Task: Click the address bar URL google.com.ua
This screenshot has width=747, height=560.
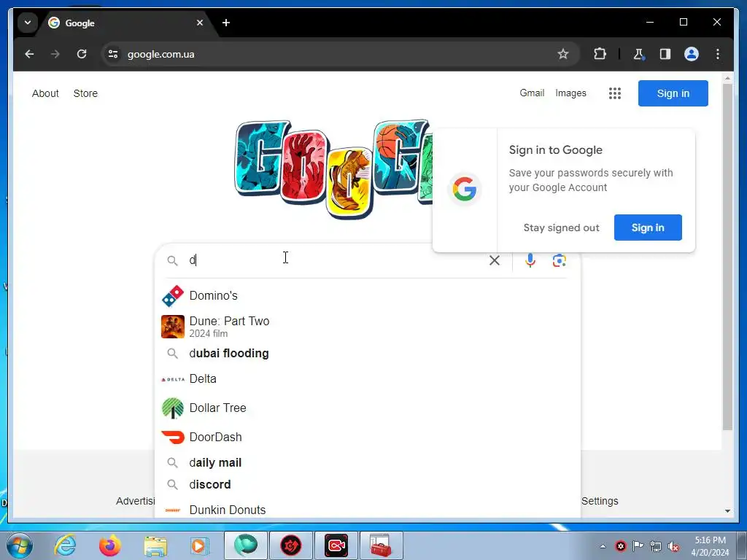Action: [161, 54]
